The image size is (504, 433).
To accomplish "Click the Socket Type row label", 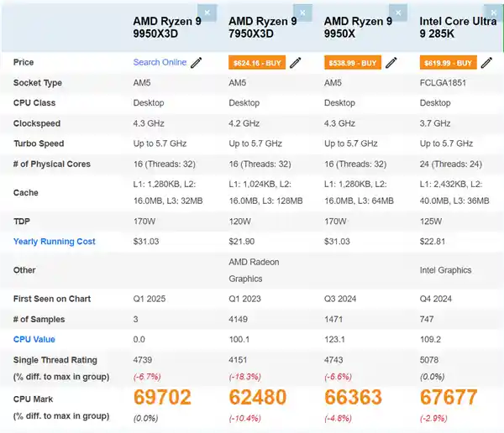I will point(37,83).
